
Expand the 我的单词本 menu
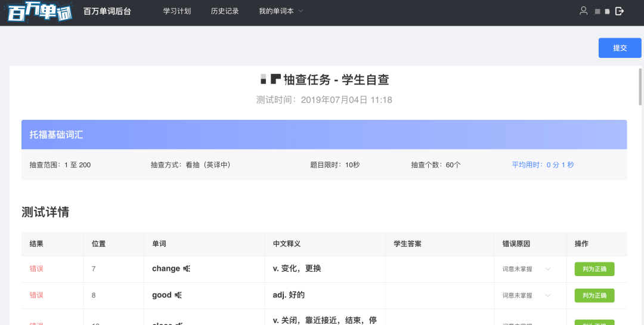(281, 11)
